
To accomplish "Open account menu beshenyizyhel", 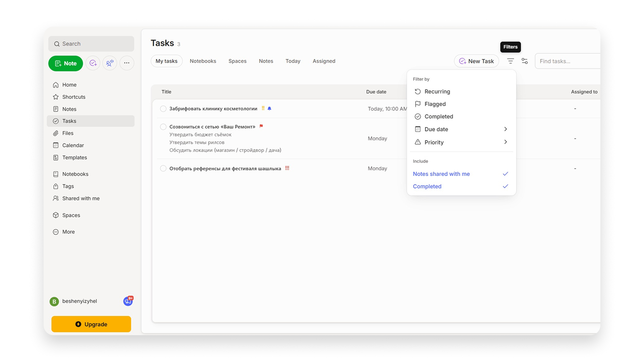I will [79, 301].
